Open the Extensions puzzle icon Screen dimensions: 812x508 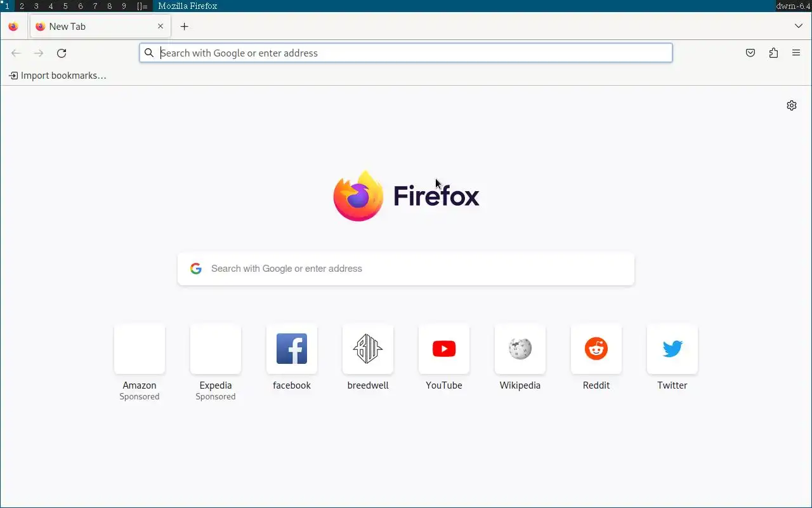coord(773,53)
